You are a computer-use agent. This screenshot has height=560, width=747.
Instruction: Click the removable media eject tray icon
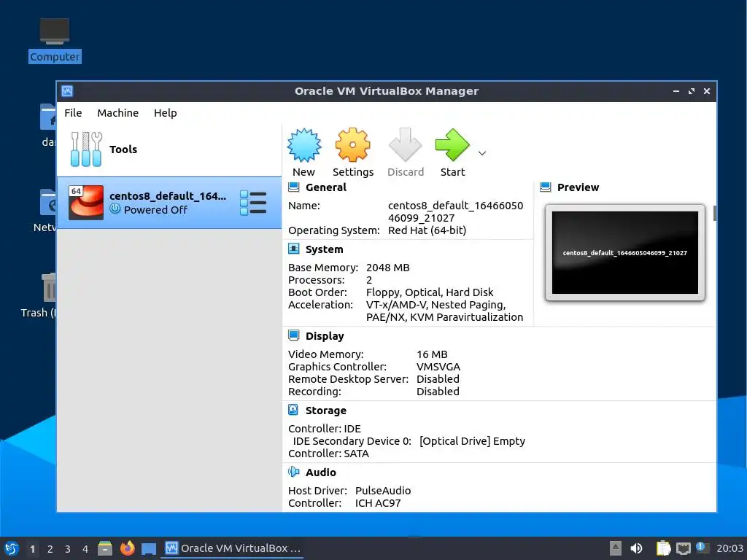click(x=616, y=548)
